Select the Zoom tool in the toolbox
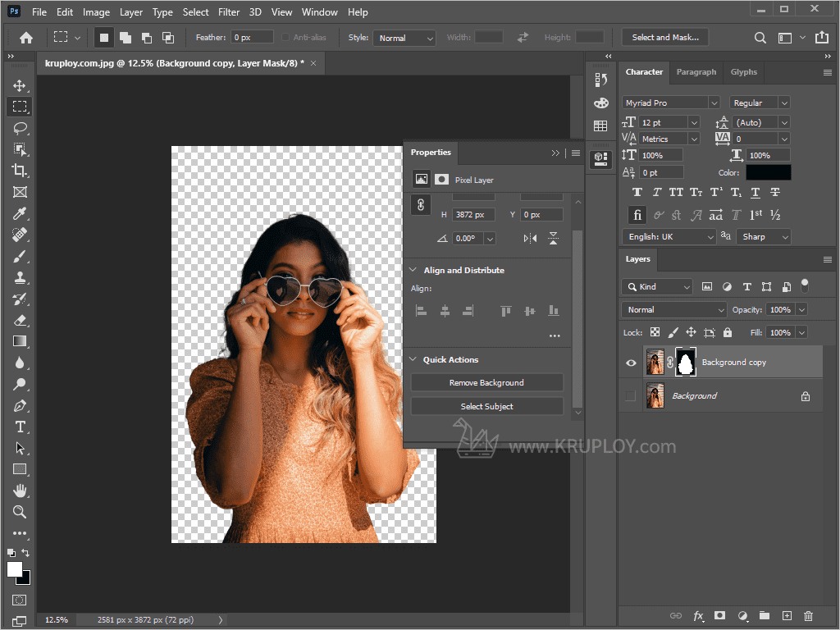 coord(20,512)
